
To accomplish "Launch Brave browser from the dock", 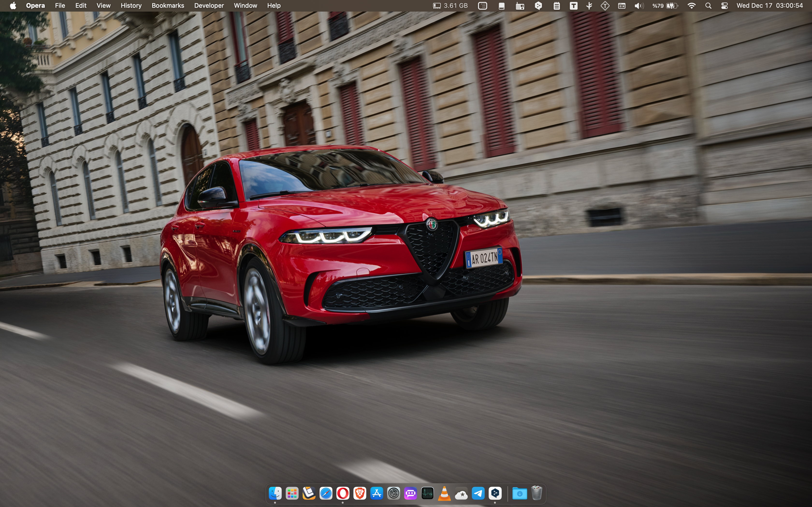I will pyautogui.click(x=360, y=493).
